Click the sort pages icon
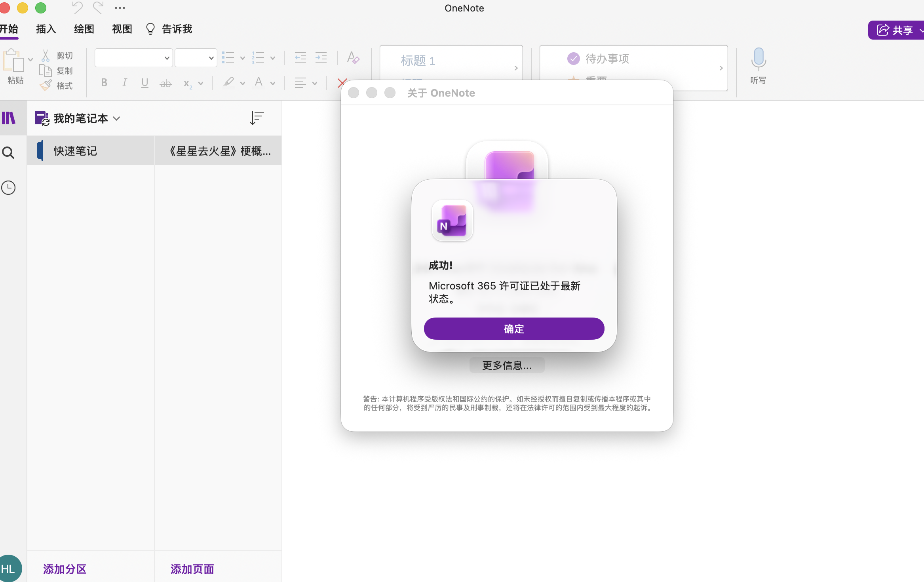The image size is (924, 582). click(x=257, y=118)
